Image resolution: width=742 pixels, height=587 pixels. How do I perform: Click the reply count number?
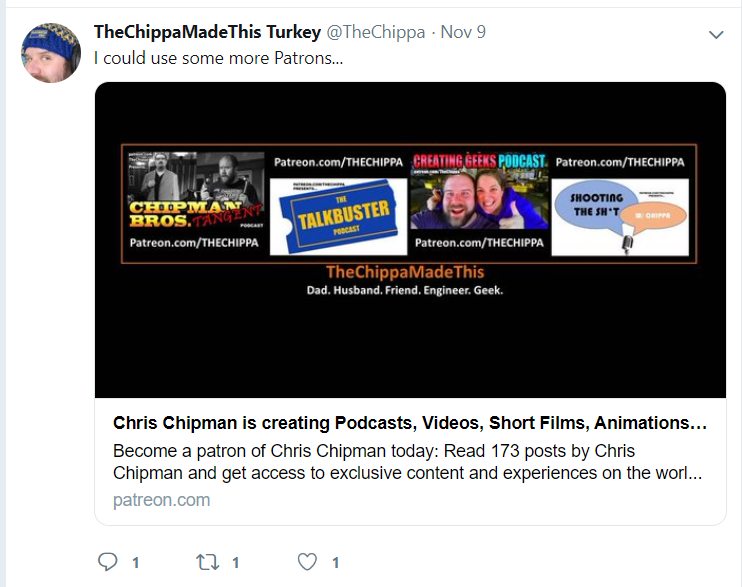(x=135, y=562)
